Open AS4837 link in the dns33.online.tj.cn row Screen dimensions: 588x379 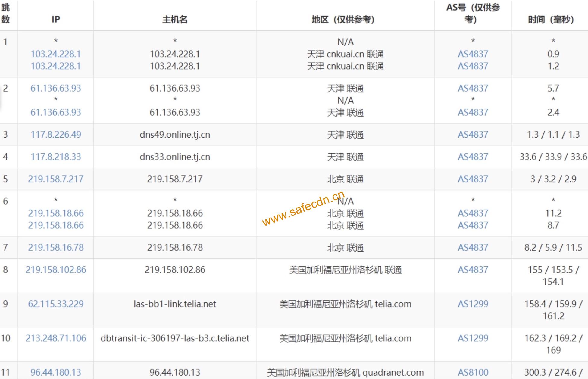coord(473,157)
